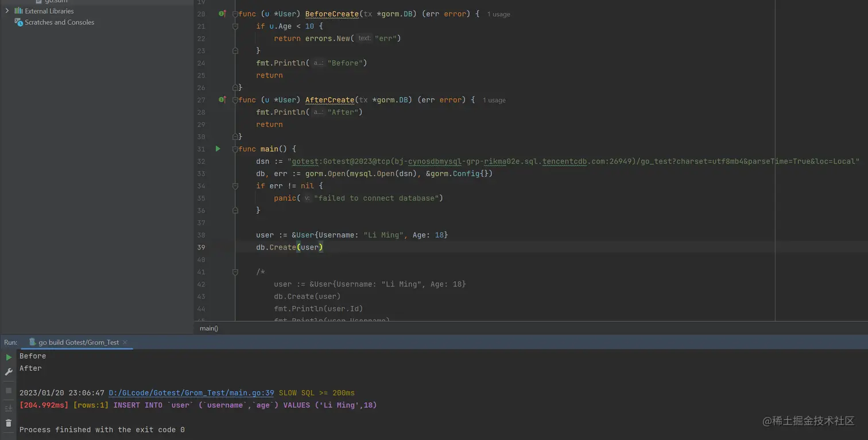This screenshot has width=868, height=440.
Task: Close the go build Gotest/Grom_Test tab
Action: click(125, 342)
